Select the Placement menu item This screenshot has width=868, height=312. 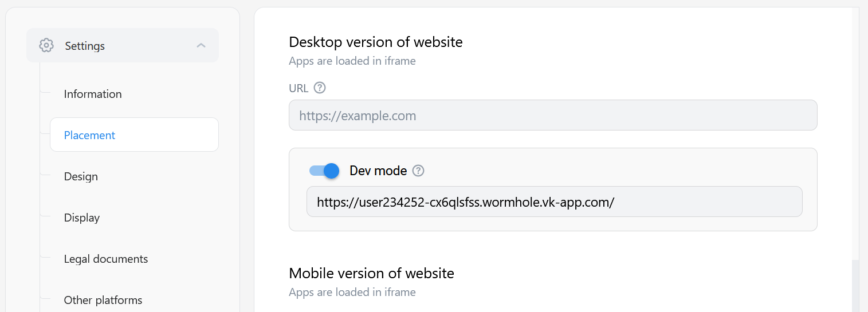click(x=134, y=135)
